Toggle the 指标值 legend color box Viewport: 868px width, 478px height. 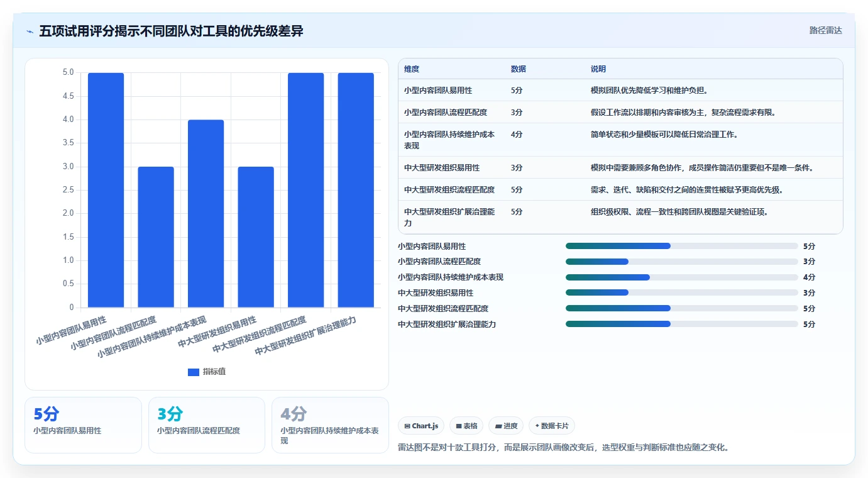[194, 372]
